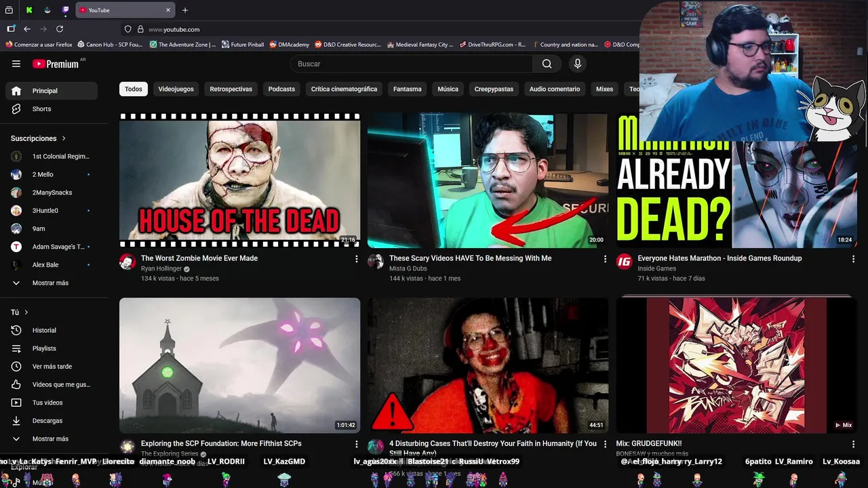Play These Scary Videos thumbnail

point(488,180)
